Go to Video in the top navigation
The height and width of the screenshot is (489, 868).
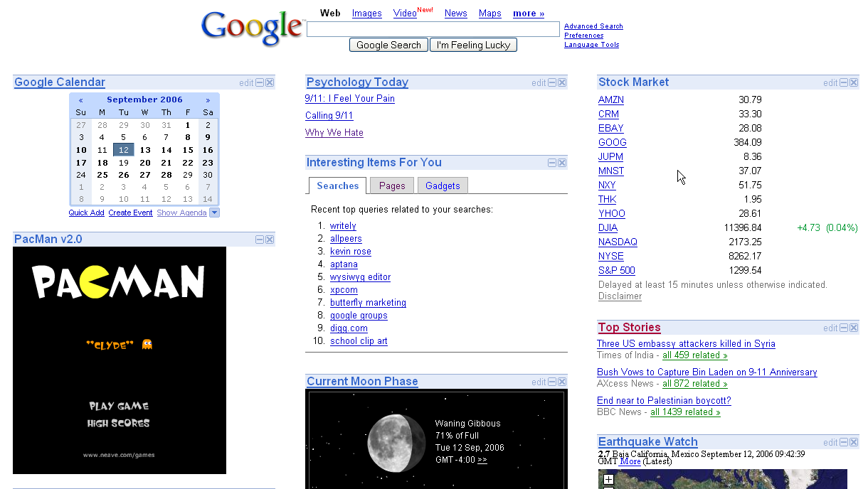click(x=405, y=14)
